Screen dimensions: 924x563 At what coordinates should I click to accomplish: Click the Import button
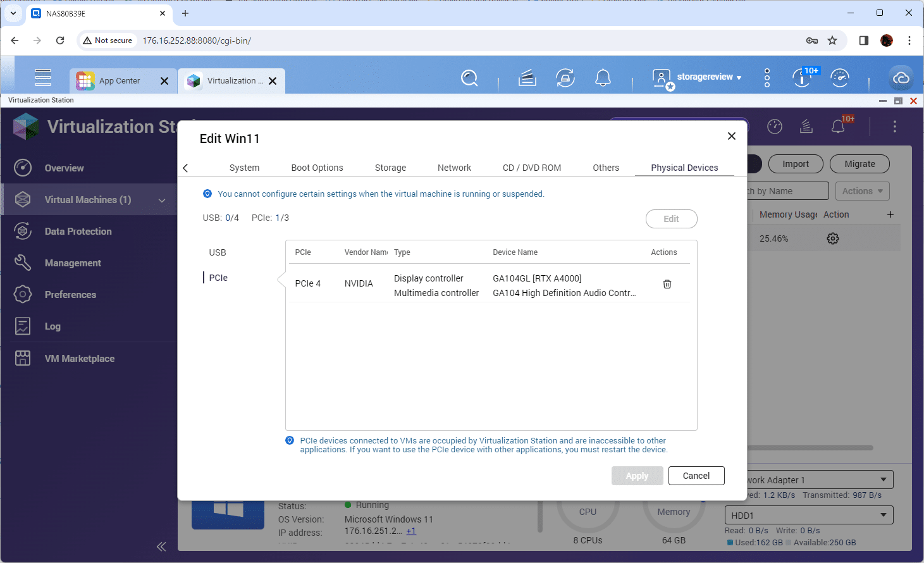pos(796,164)
